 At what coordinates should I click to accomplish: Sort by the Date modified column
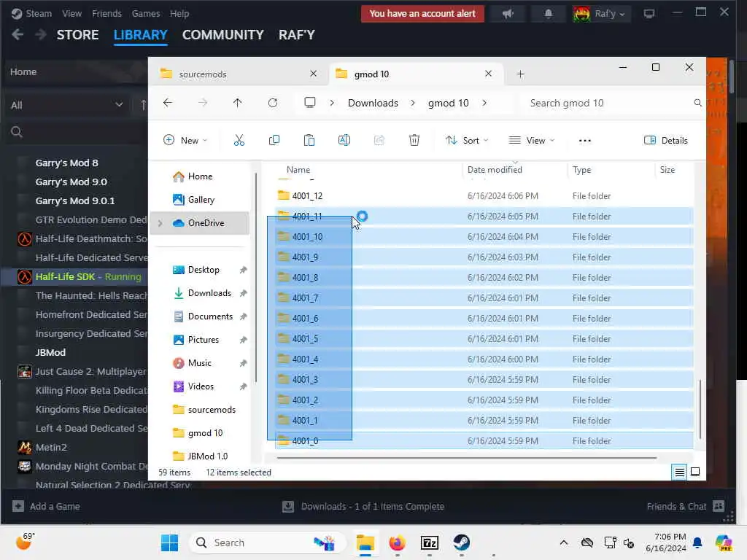click(495, 169)
